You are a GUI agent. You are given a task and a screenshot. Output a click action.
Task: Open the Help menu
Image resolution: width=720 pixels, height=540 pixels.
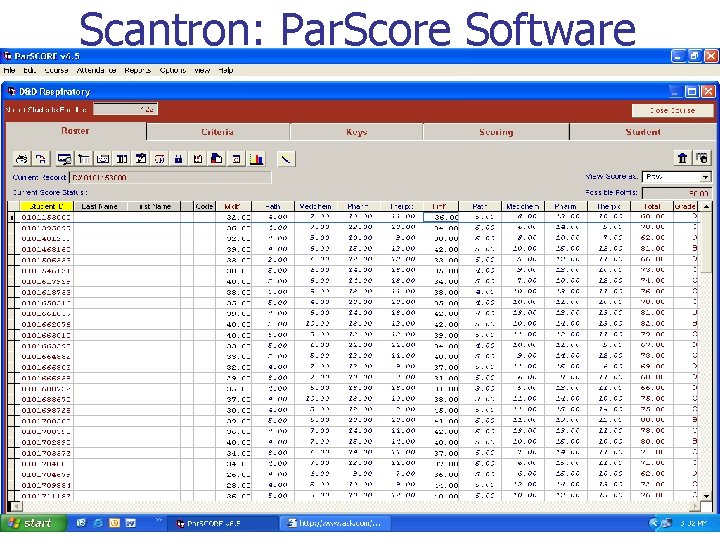(x=225, y=70)
